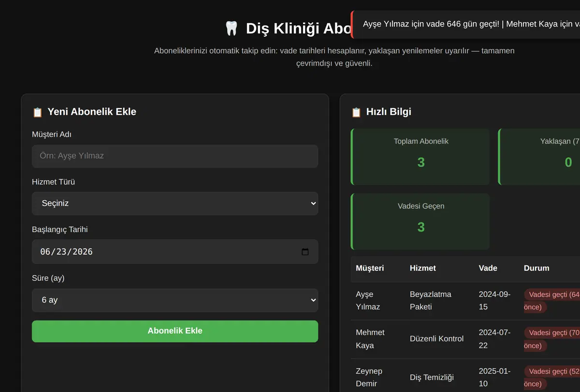This screenshot has width=580, height=392.
Task: Click the Vadesi geçti badge for Mehmet Kaya
Action: click(x=552, y=339)
